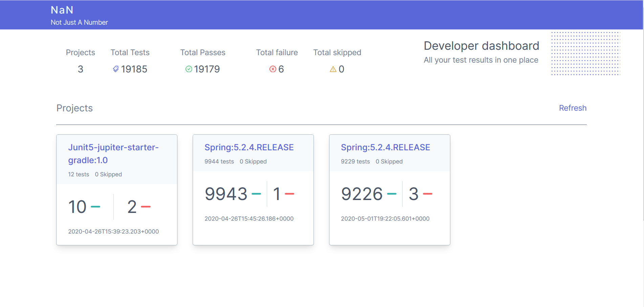
Task: Open the Spring:5.2.4.RELEASE project with 9229 tests
Action: (x=385, y=147)
